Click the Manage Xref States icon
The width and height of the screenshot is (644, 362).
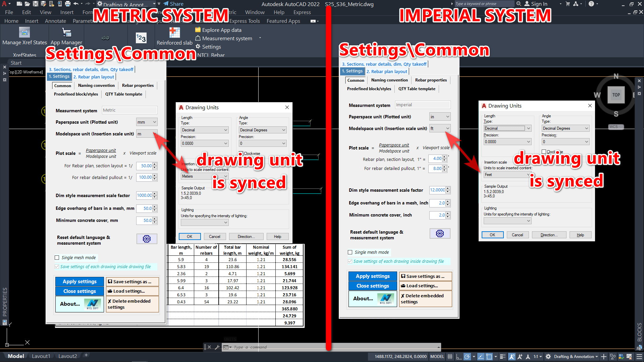[24, 33]
